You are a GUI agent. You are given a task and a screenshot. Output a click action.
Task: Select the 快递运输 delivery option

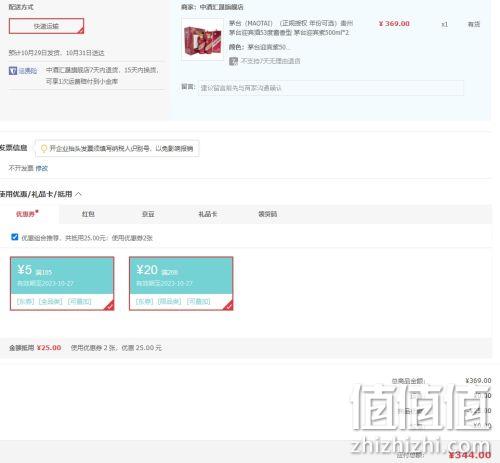pos(46,26)
